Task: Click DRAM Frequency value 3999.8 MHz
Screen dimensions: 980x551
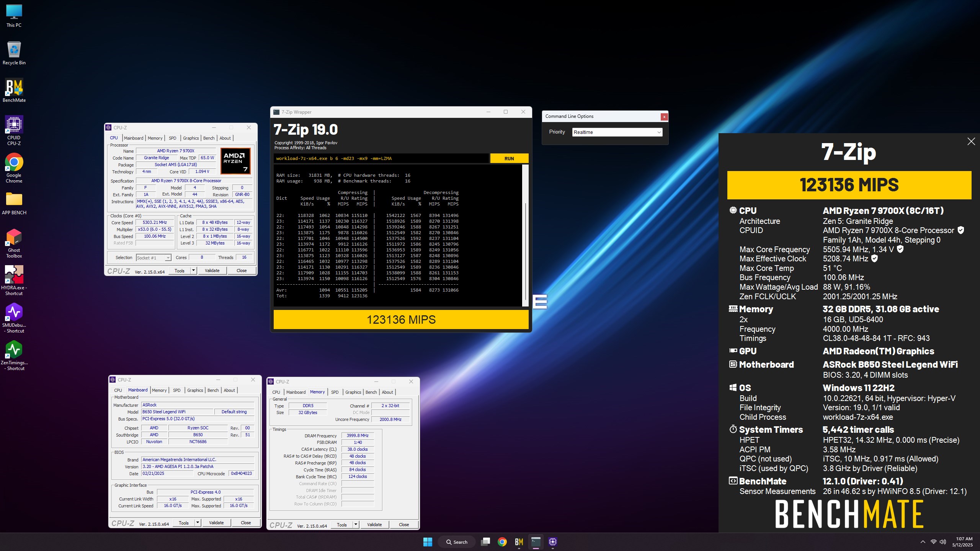Action: [358, 436]
